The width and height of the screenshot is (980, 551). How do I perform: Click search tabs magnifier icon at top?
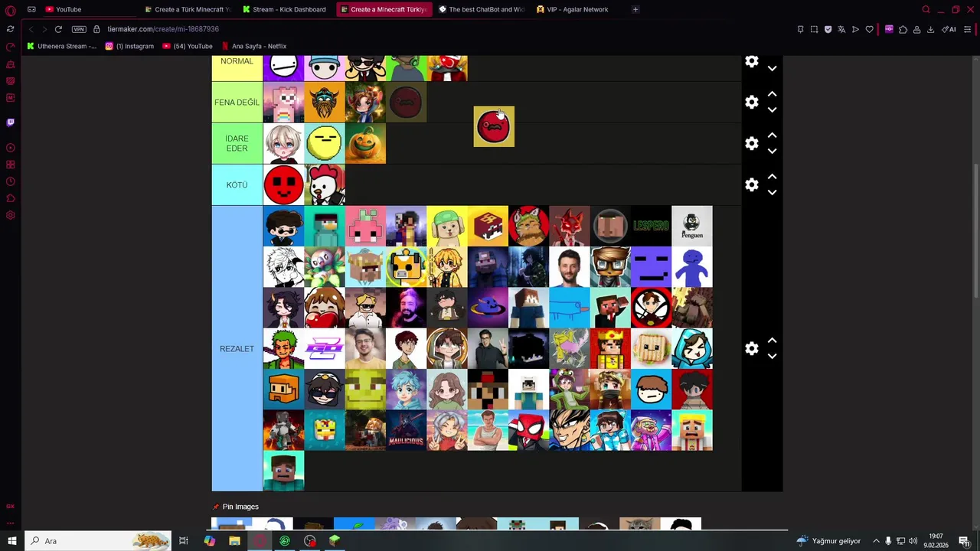[x=926, y=9]
